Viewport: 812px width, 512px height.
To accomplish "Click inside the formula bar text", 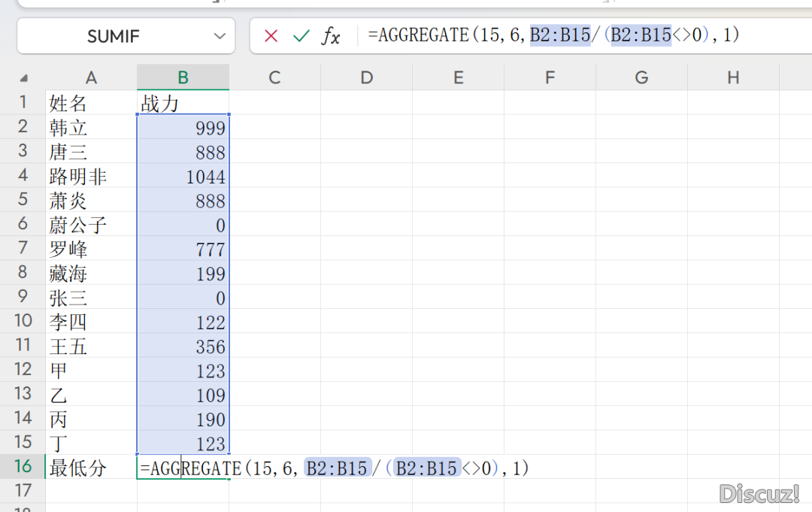I will click(556, 35).
